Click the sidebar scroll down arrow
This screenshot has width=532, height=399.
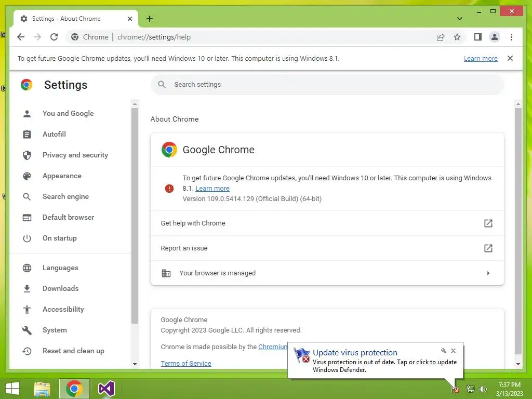coord(135,364)
